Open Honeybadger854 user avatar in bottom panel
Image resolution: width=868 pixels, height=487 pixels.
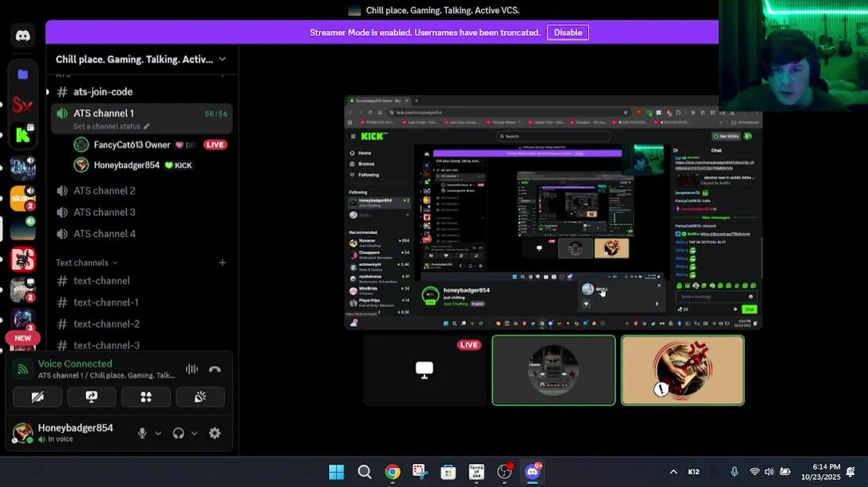[x=22, y=434]
